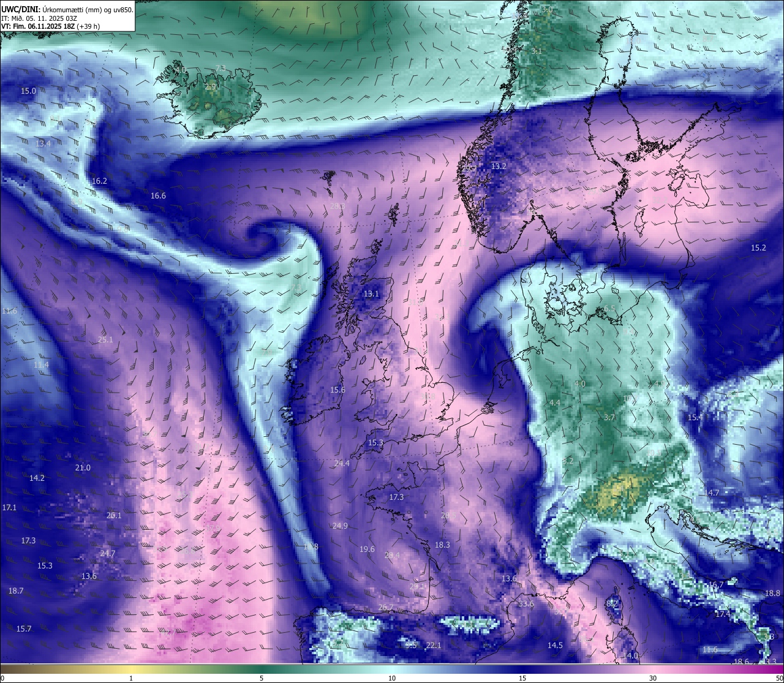The image size is (784, 683).
Task: Click the map value "4.4"
Action: click(x=554, y=402)
